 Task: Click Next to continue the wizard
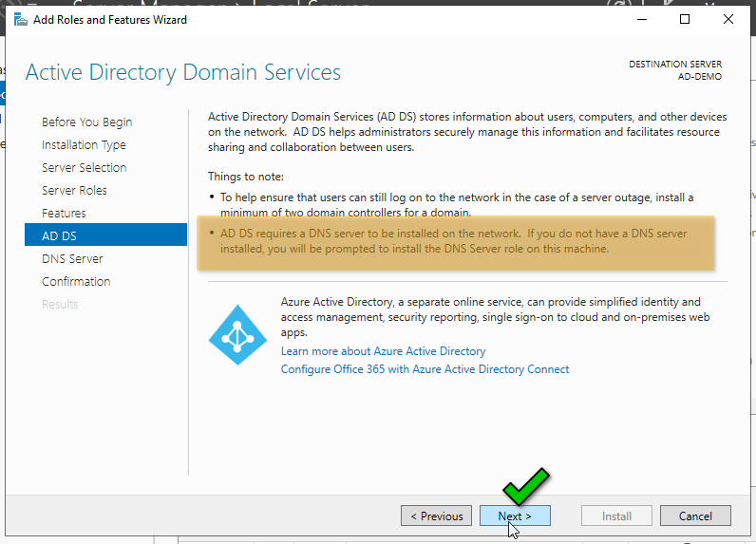click(x=515, y=516)
